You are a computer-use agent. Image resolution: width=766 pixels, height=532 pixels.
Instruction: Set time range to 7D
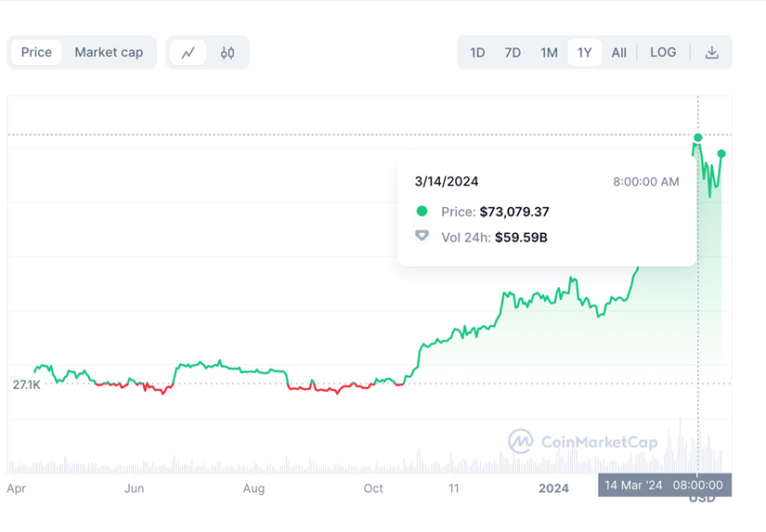(x=513, y=53)
